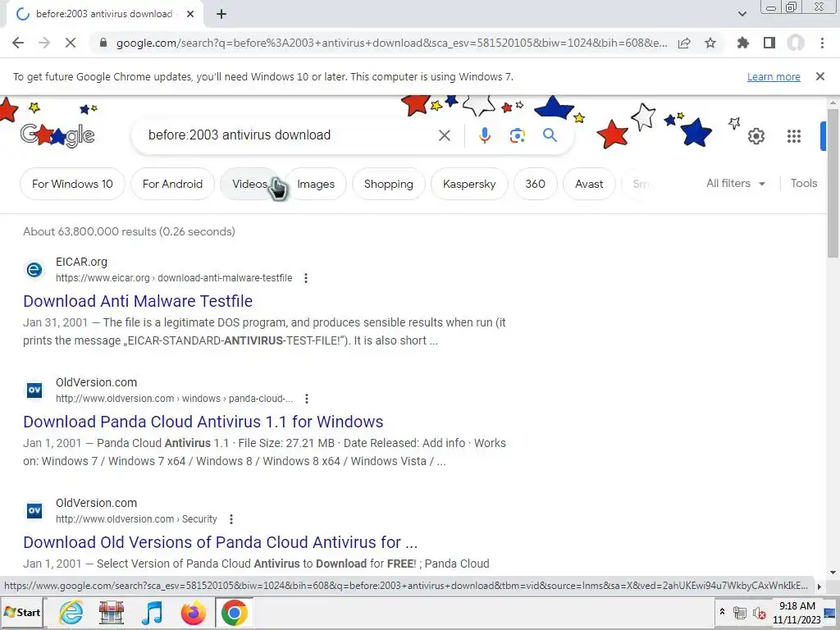Close the before:2003 antivirus download tab
This screenshot has width=840, height=630.
(190, 14)
